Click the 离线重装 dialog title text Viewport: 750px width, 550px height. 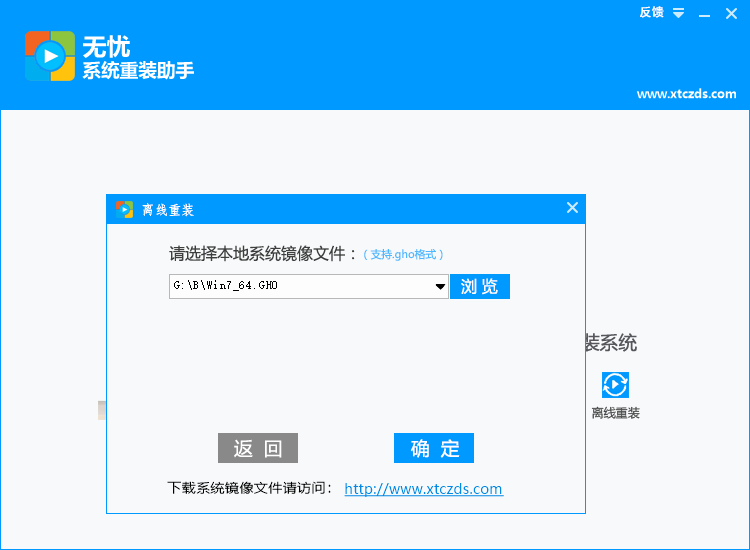[168, 210]
